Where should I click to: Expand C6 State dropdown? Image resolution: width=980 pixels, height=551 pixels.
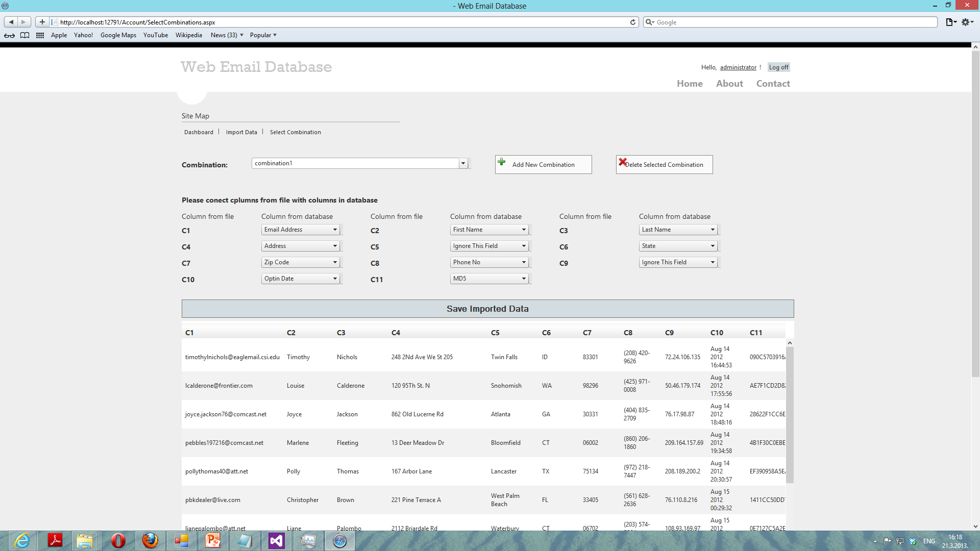point(678,246)
